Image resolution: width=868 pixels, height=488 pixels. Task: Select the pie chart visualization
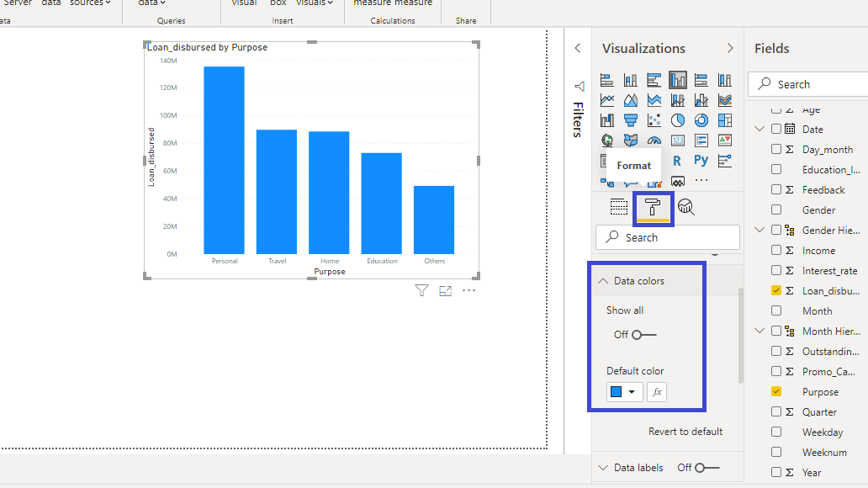point(678,121)
